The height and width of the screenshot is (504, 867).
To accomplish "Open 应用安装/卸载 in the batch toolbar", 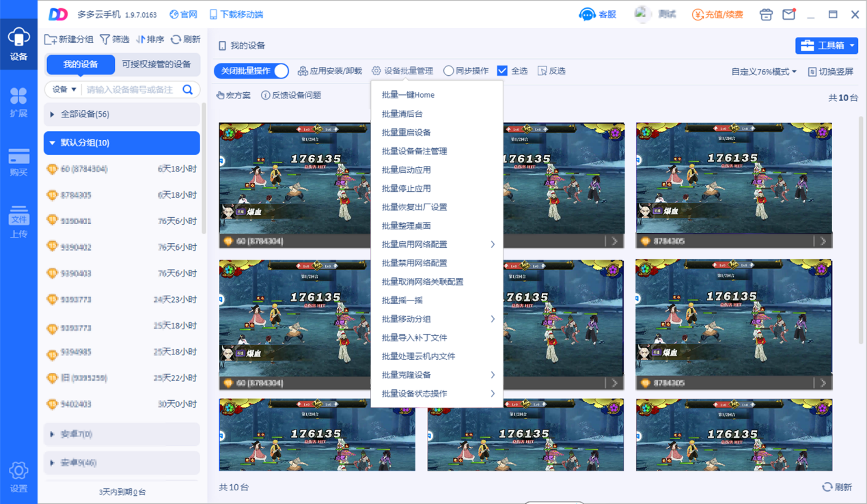I will pos(329,71).
